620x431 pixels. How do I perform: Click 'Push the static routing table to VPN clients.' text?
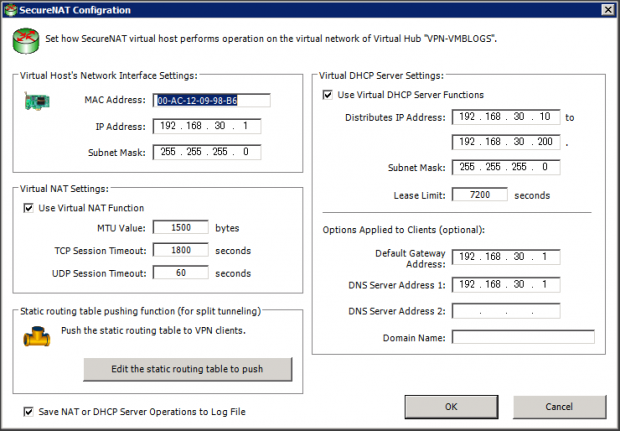(x=153, y=331)
